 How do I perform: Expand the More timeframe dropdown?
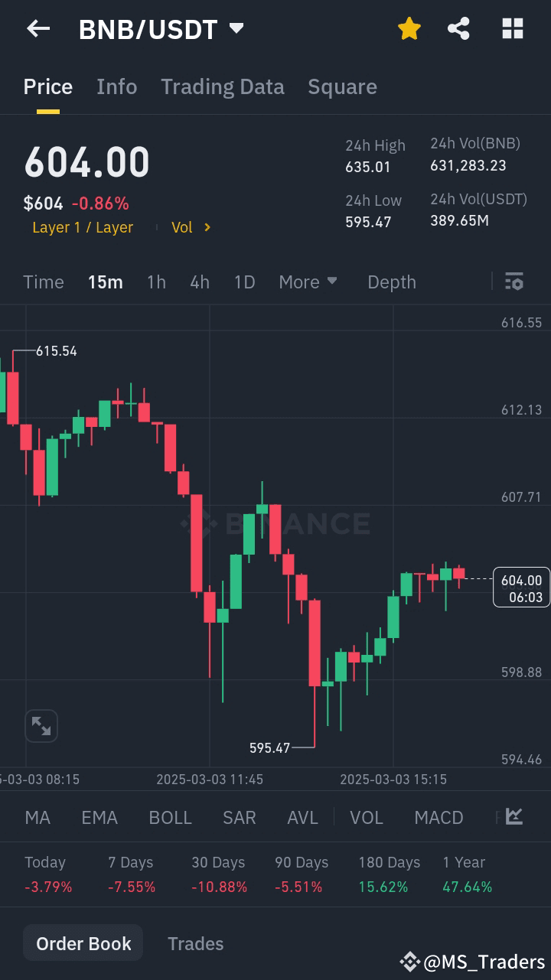click(x=308, y=282)
